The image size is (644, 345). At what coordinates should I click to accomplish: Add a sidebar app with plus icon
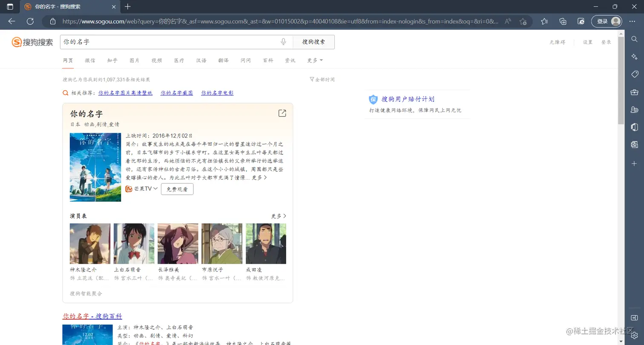pos(634,163)
